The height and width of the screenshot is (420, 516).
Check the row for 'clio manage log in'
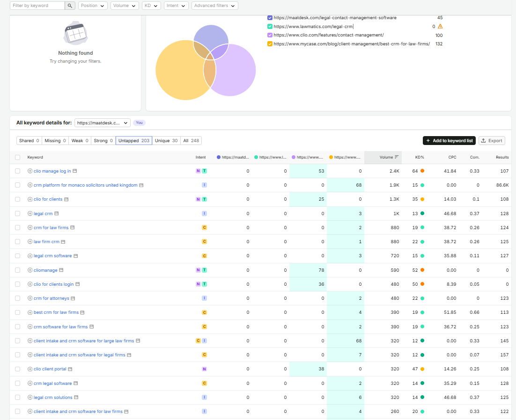[x=18, y=171]
